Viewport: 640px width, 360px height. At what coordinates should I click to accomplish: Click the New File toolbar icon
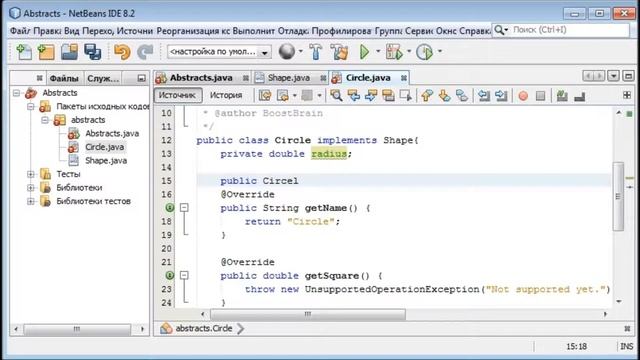tap(23, 52)
